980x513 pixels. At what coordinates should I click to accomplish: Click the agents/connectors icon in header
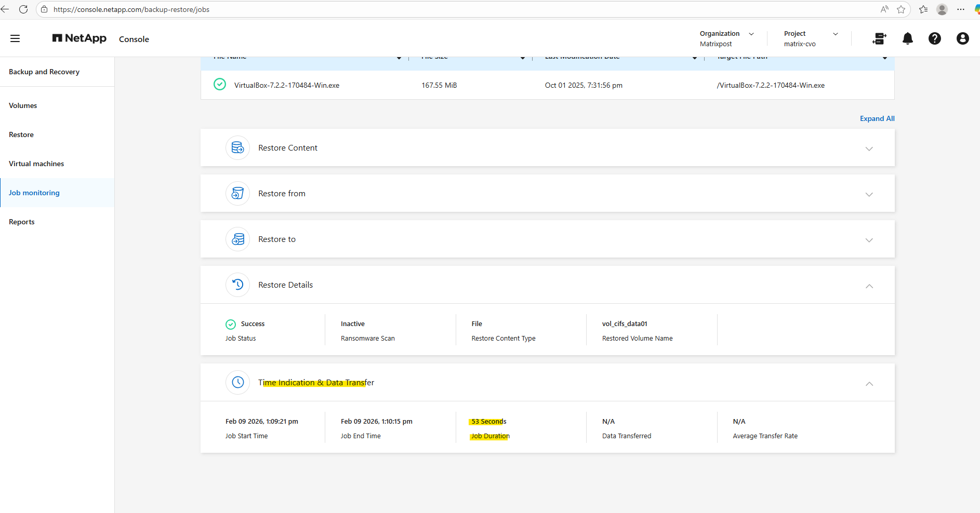(879, 38)
